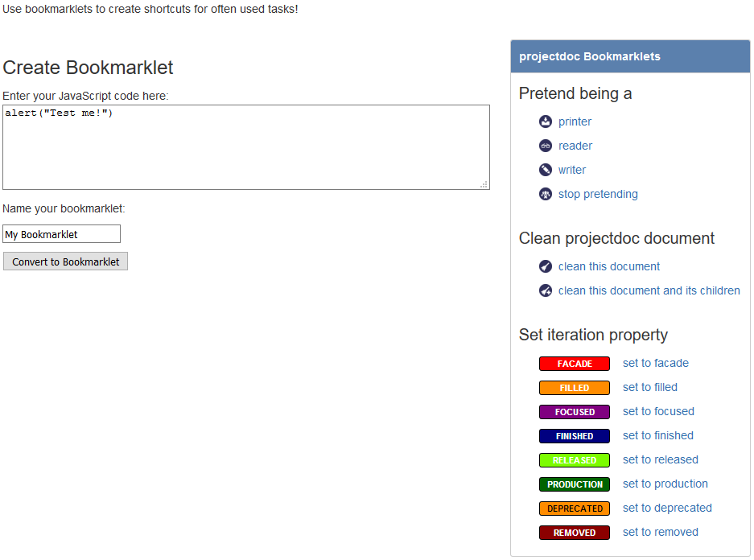Click the printer icon under Pretend being a
Screen dimensions: 754x560
546,121
